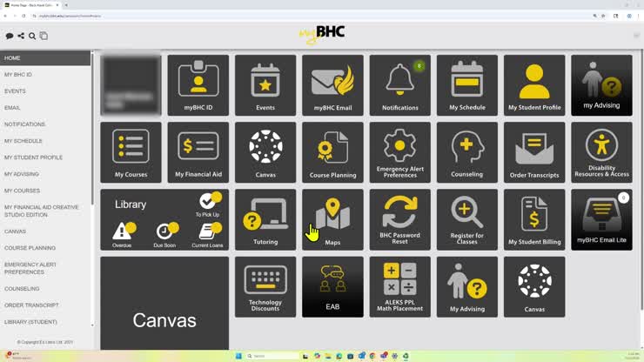
Task: Open the Library To Pick Up icon
Action: point(209,204)
